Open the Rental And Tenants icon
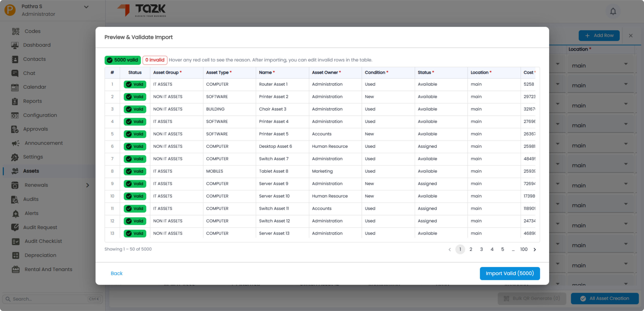The height and width of the screenshot is (311, 644). coord(15,269)
